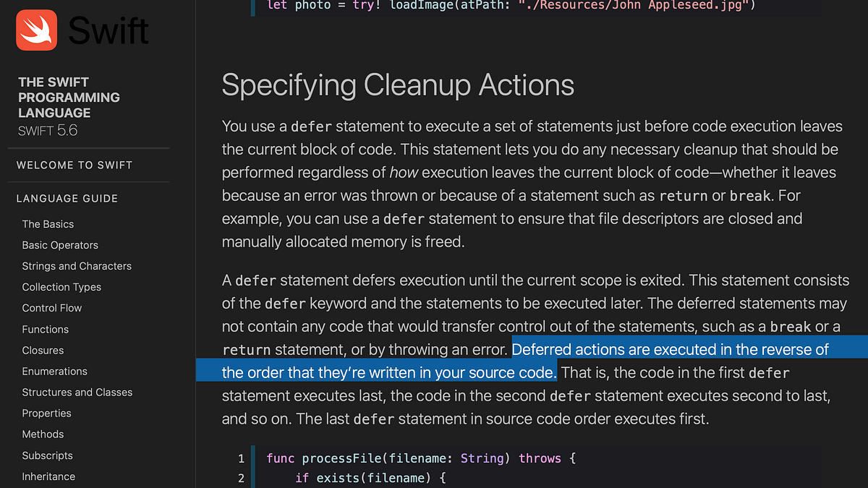This screenshot has width=868, height=488.
Task: Click line number 1 in code block
Action: [242, 458]
